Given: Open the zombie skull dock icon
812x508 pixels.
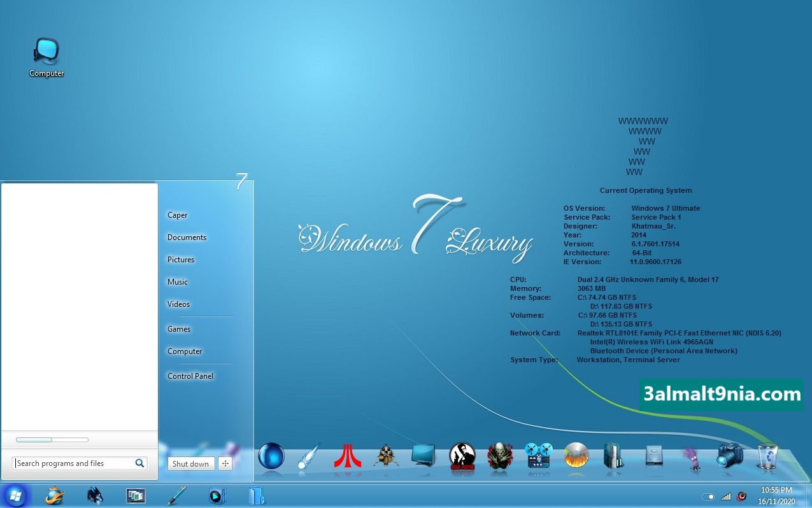Looking at the screenshot, I should pos(501,456).
